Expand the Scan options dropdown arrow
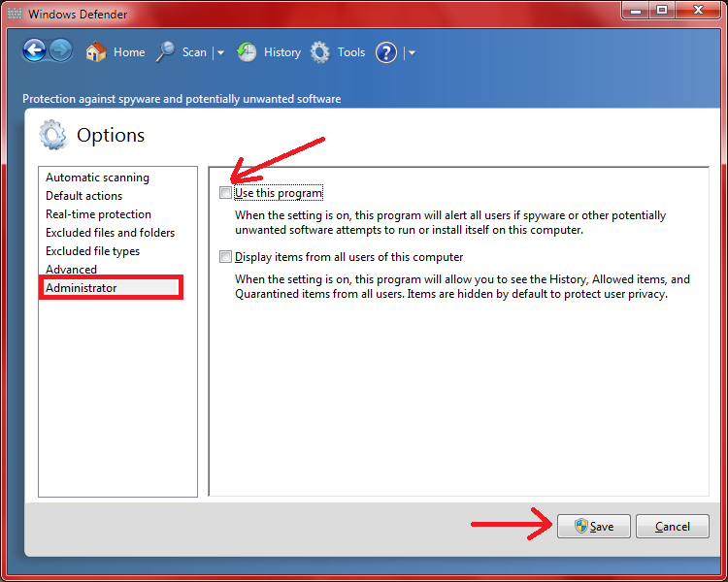This screenshot has width=728, height=582. (x=220, y=53)
